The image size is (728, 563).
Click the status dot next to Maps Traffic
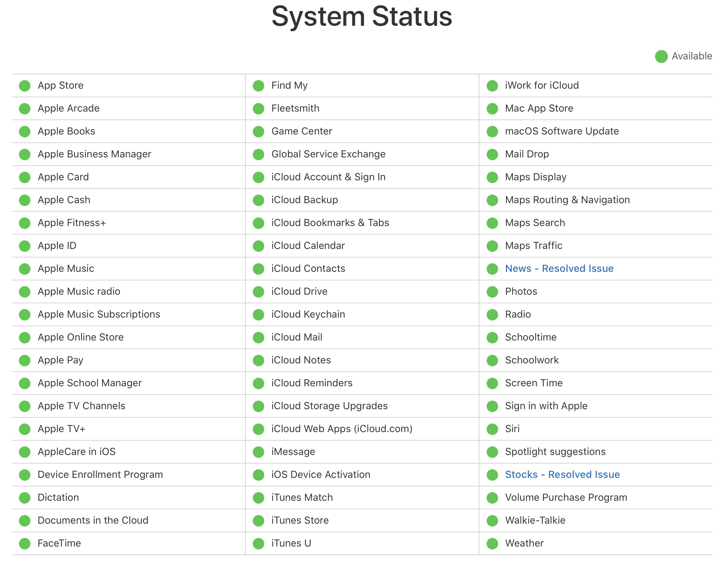tap(492, 246)
